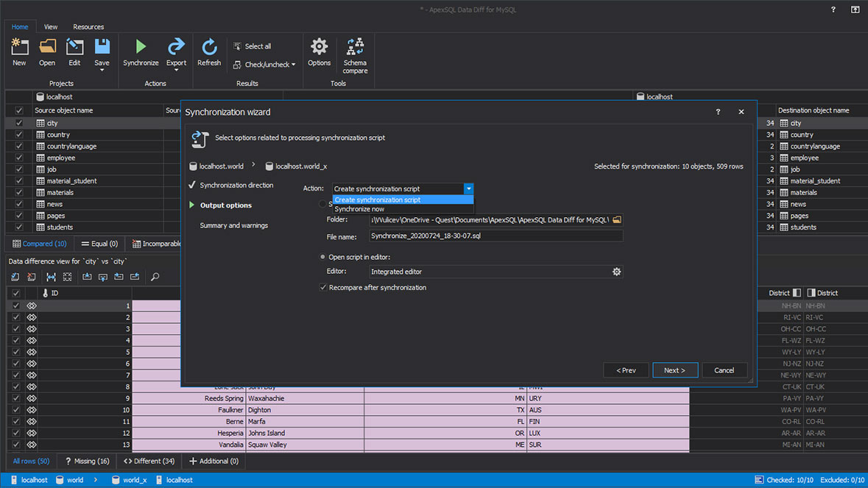
Task: Click the Next button in the wizard
Action: click(674, 370)
